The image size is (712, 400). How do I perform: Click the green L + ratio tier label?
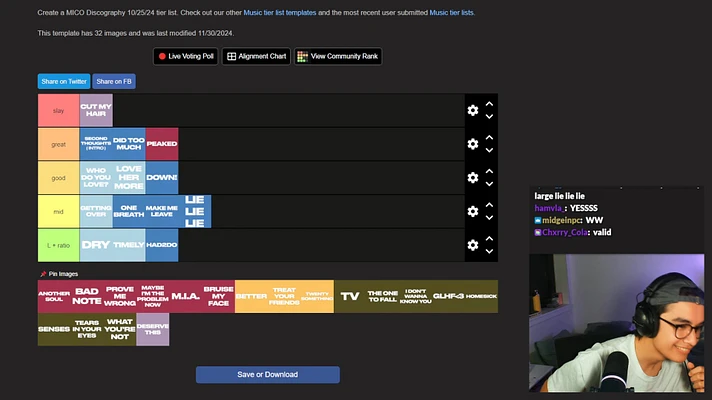(x=58, y=245)
